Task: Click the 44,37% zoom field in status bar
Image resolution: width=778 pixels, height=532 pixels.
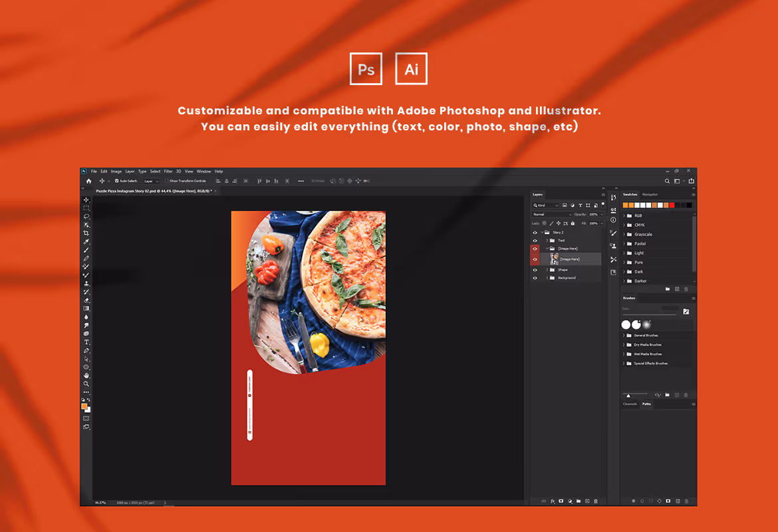Action: tap(100, 503)
